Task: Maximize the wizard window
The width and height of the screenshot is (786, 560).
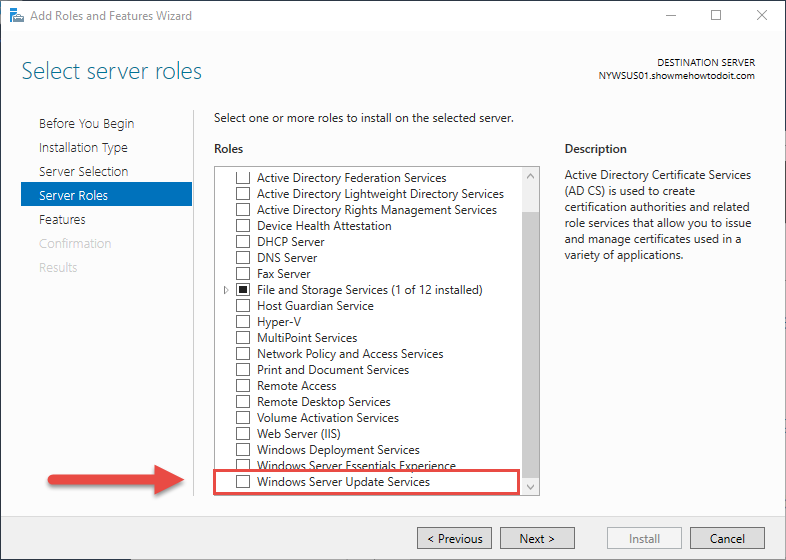Action: (x=716, y=16)
